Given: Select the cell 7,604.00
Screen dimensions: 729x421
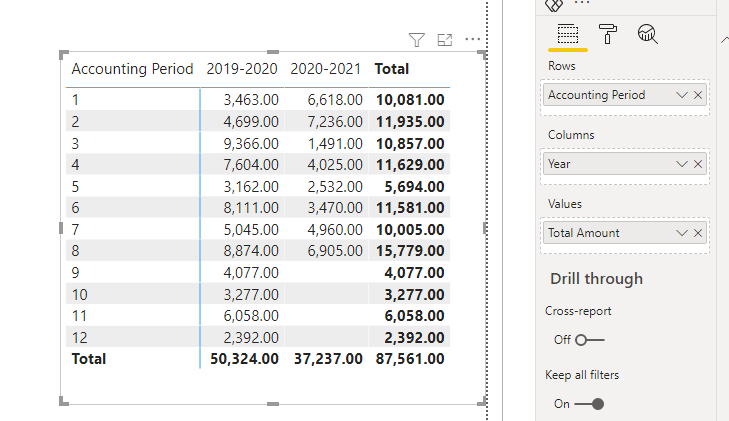Looking at the screenshot, I should [x=251, y=164].
